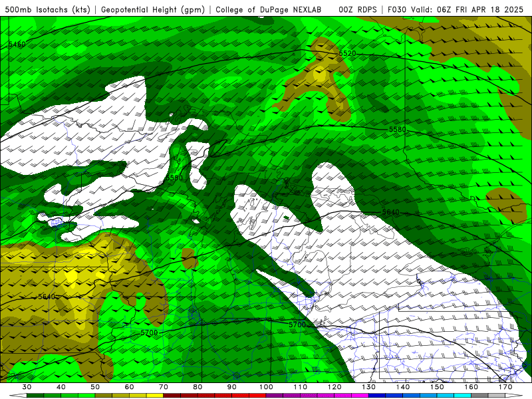Screen dimensions: 532x399
Task: Click the '500mb Isotachs (kts)' title text
Action: pyautogui.click(x=47, y=10)
